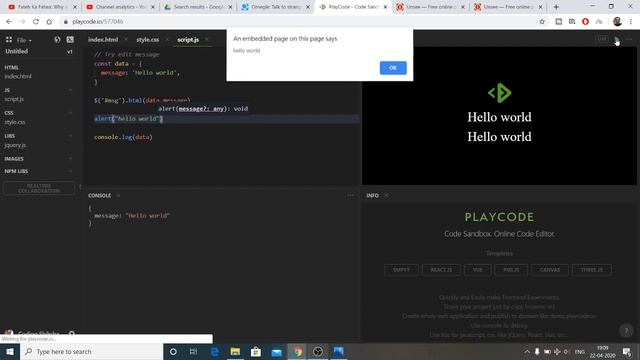
Task: Click the globe icon in sidebar header
Action: [57, 40]
